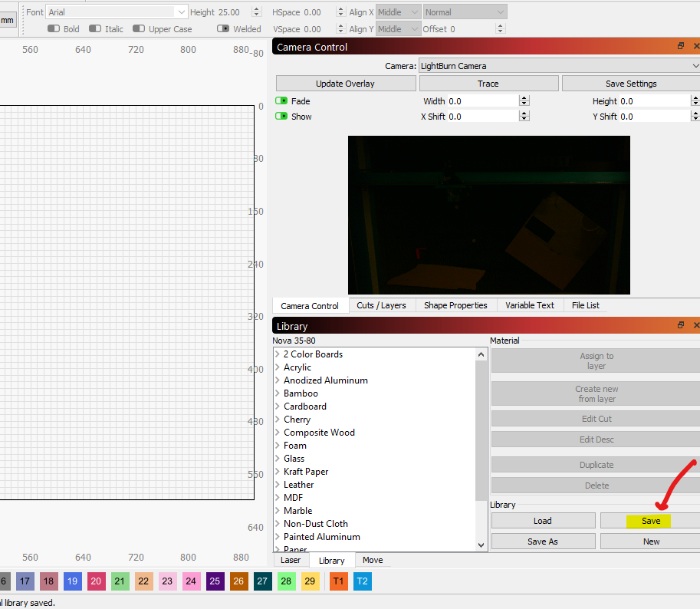Viewport: 700px width, 609px height.
Task: Expand the Acrylic material category
Action: (x=278, y=367)
